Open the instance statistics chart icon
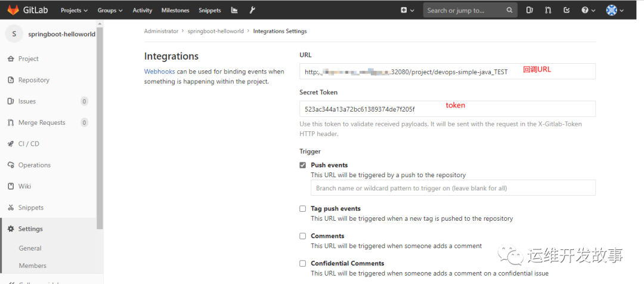This screenshot has height=284, width=644. tap(234, 10)
